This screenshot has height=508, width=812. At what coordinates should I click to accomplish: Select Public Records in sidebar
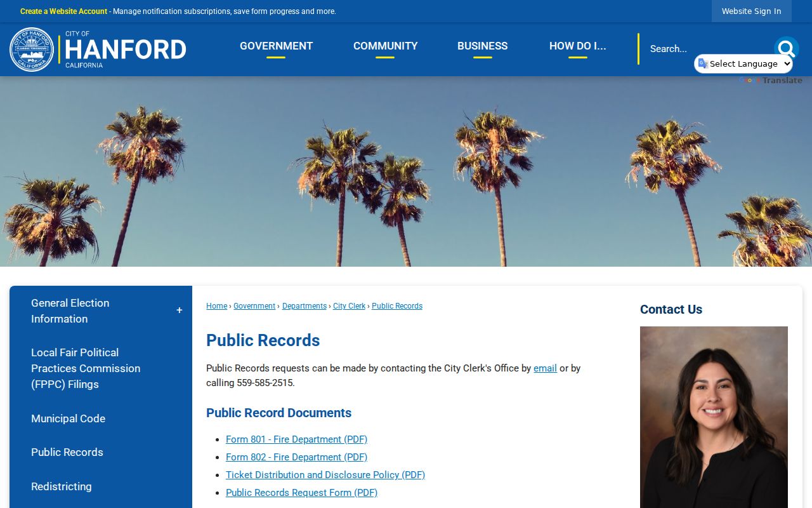click(x=67, y=452)
